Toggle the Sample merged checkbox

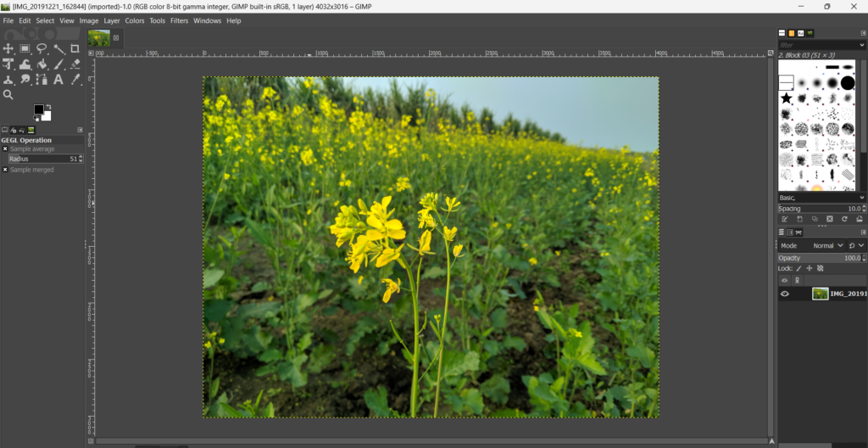coord(5,170)
